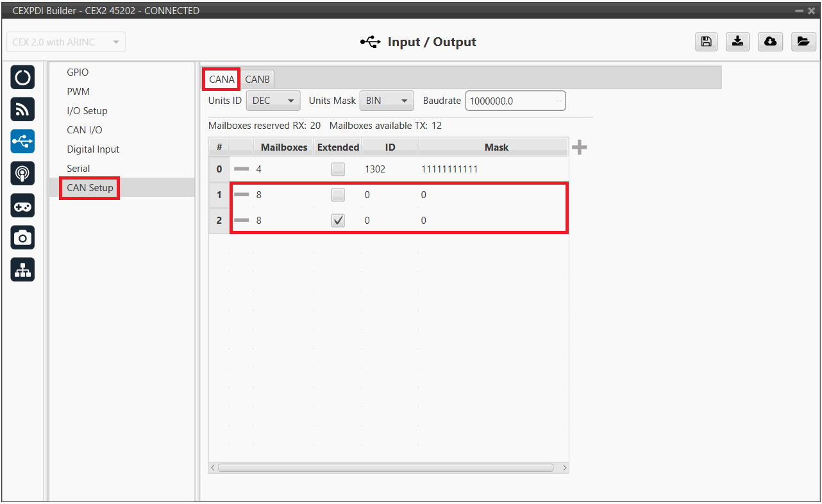Open the Units ID DEC dropdown

(x=273, y=101)
